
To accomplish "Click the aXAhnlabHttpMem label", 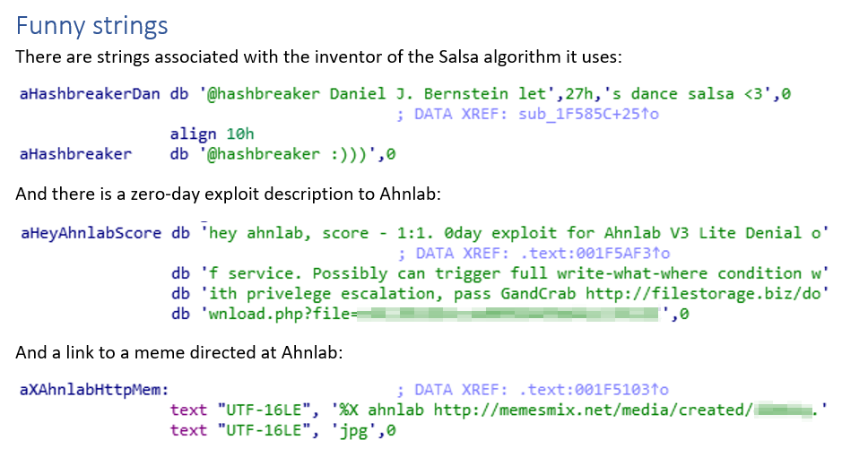I will tap(94, 390).
